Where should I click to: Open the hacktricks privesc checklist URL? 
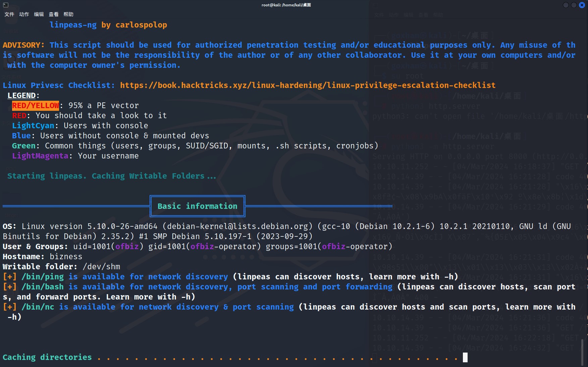point(308,85)
